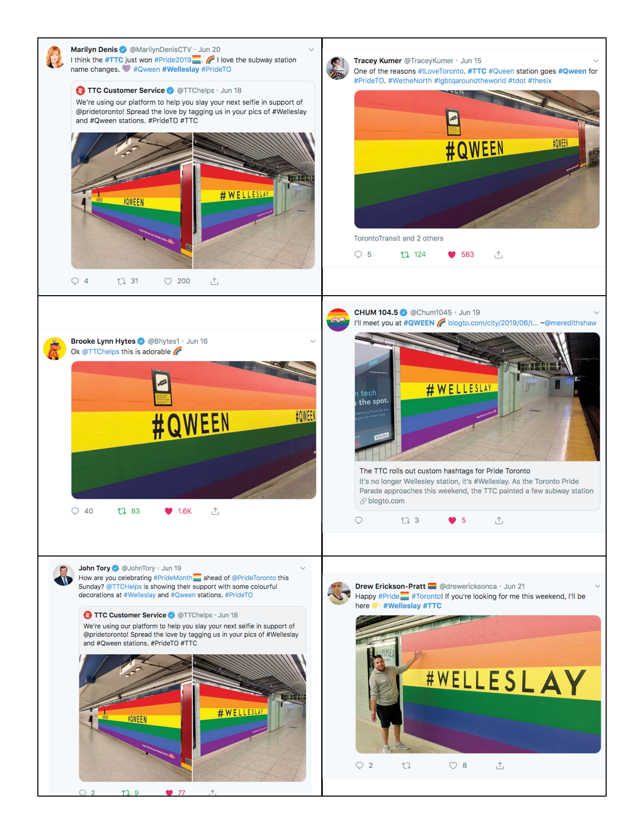This screenshot has width=644, height=834.
Task: Share Brooke Lynn Hytes's tweet
Action: 215,511
